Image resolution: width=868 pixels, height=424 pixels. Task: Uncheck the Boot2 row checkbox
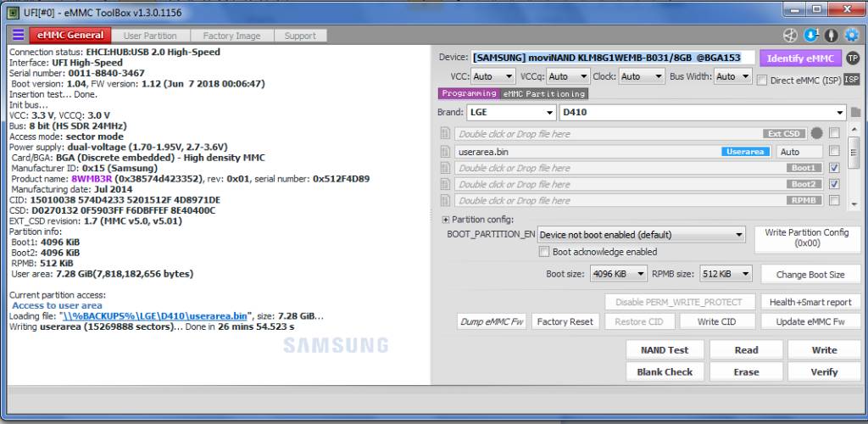pyautogui.click(x=834, y=184)
